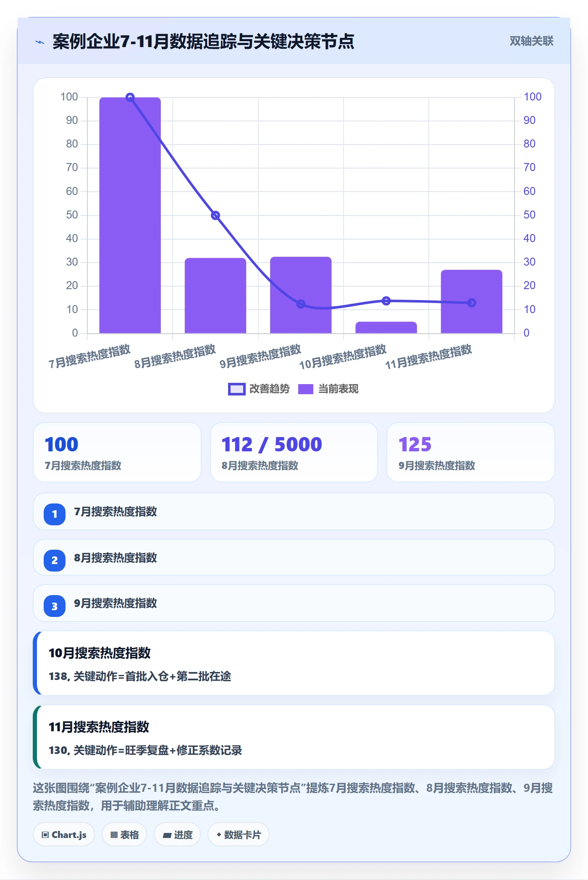Click the left axis label 50
Screen dimensions: 588x880
[72, 215]
